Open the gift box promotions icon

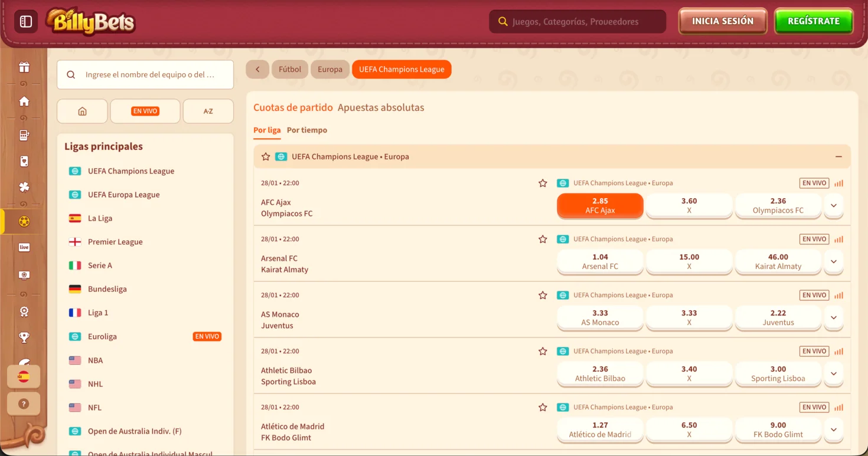point(24,67)
